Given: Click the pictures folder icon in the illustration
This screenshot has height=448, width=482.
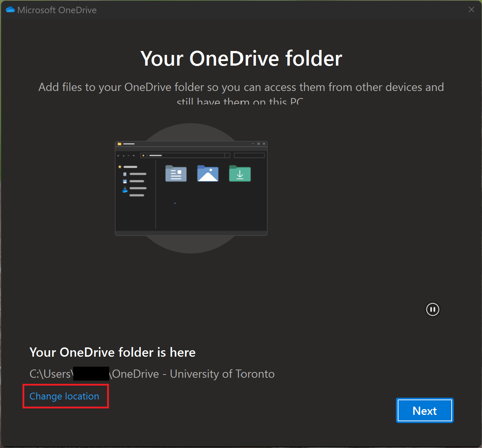Looking at the screenshot, I should tap(208, 173).
